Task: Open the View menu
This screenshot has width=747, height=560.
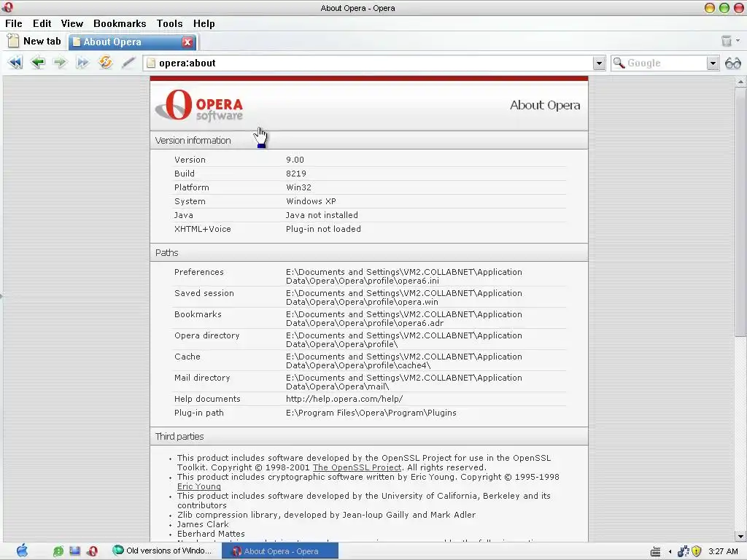Action: tap(72, 23)
